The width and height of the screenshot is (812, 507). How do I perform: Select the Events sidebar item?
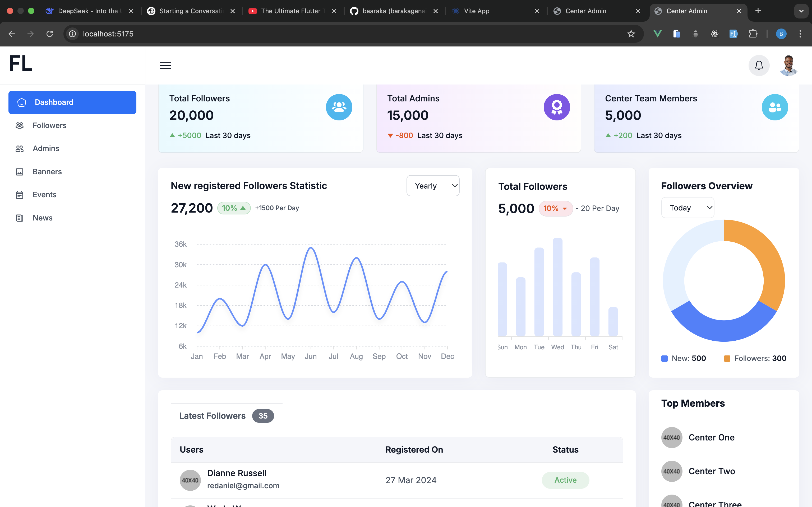(x=44, y=195)
